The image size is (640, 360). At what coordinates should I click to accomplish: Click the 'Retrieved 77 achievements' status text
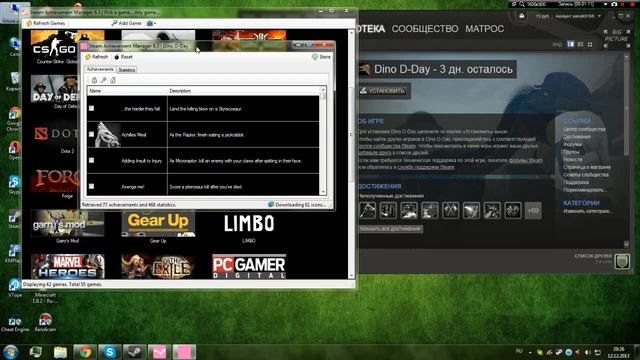tap(129, 205)
